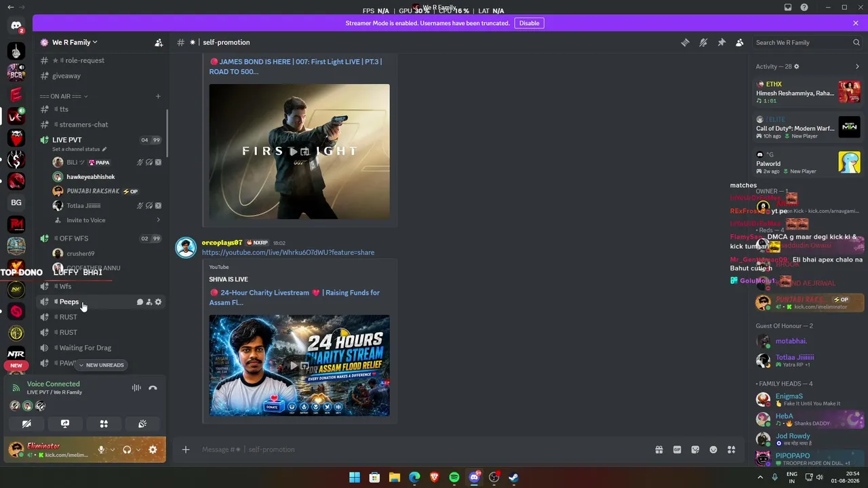Image resolution: width=868 pixels, height=488 pixels.
Task: Launch Steam from the Windows taskbar
Action: click(x=514, y=477)
